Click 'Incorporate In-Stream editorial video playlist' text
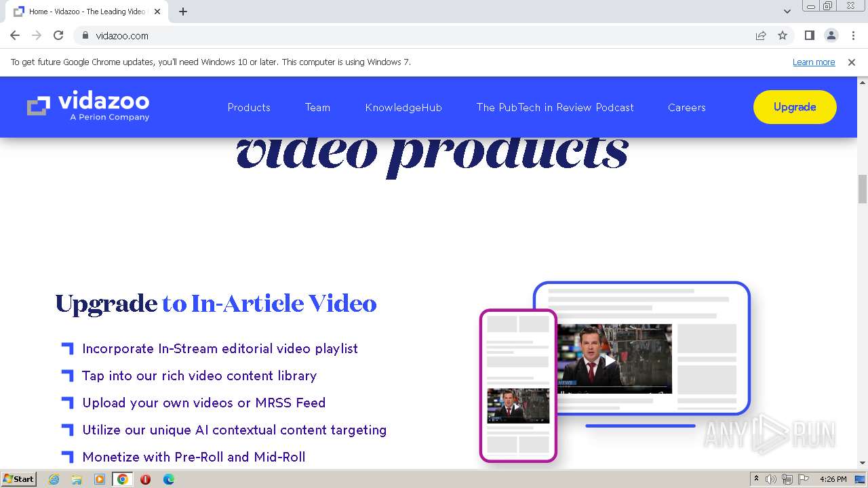This screenshot has height=488, width=868. tap(220, 348)
